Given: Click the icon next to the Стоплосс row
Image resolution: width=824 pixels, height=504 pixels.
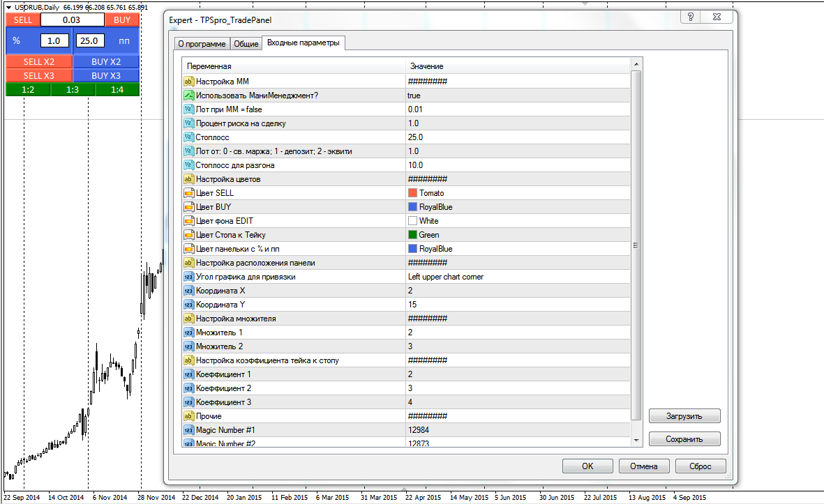Looking at the screenshot, I should click(x=188, y=137).
